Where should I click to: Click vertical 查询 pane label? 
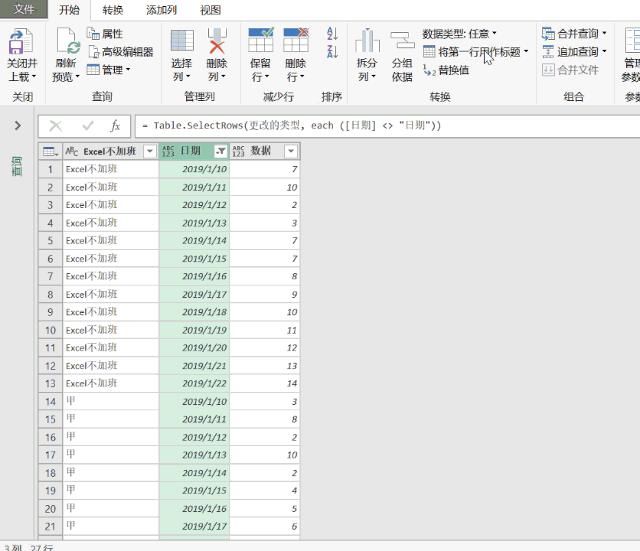[x=17, y=166]
